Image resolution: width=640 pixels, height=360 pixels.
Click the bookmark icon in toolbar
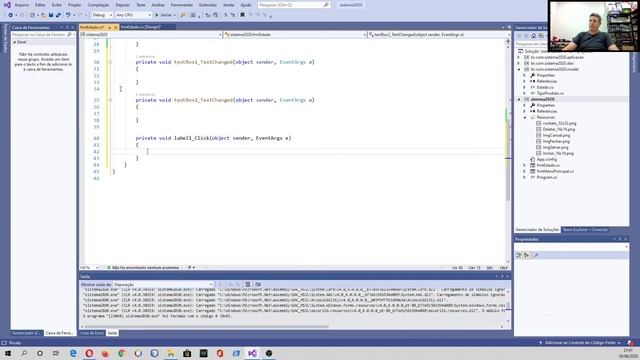tap(242, 15)
